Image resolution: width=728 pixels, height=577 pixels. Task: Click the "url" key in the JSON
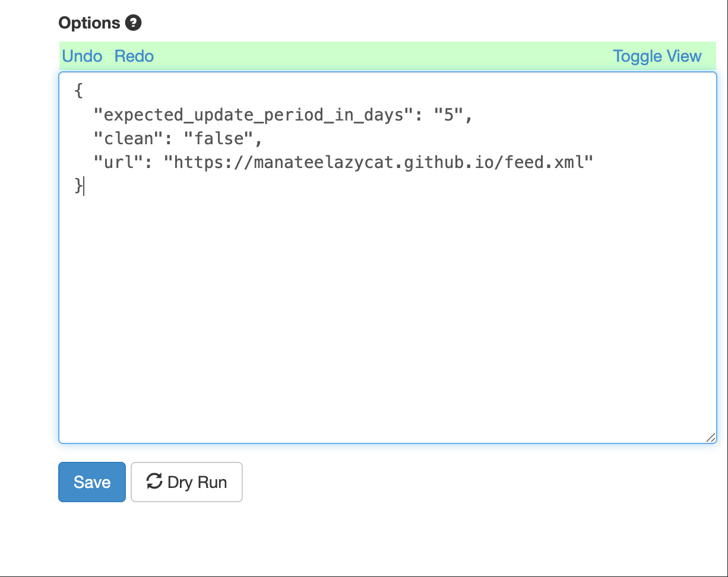point(119,162)
